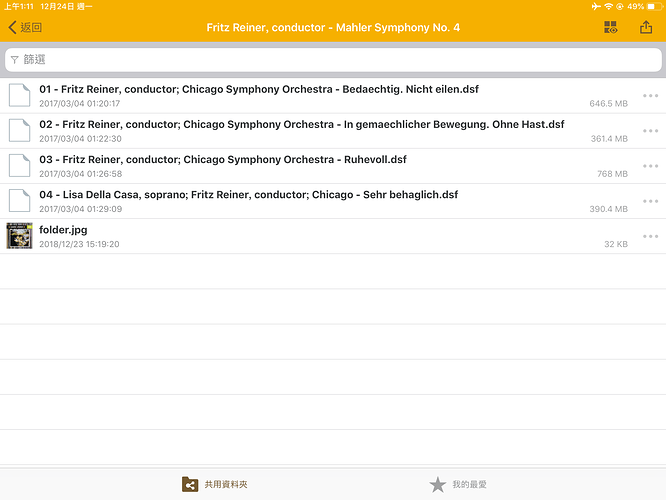Screen dimensions: 666x500
Task: Tap the Wi-Fi icon in status bar
Action: coord(608,6)
